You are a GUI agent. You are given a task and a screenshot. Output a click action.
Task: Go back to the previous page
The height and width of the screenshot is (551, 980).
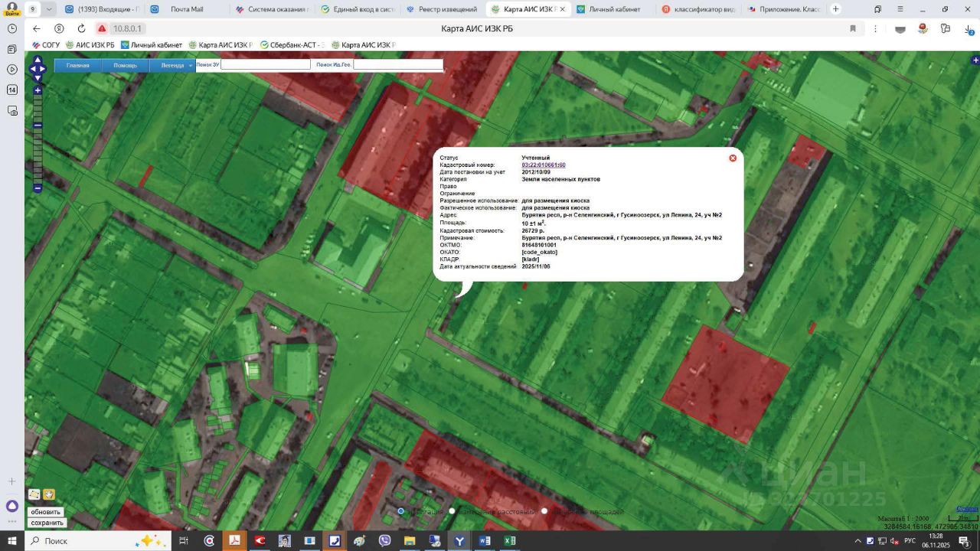pyautogui.click(x=37, y=28)
